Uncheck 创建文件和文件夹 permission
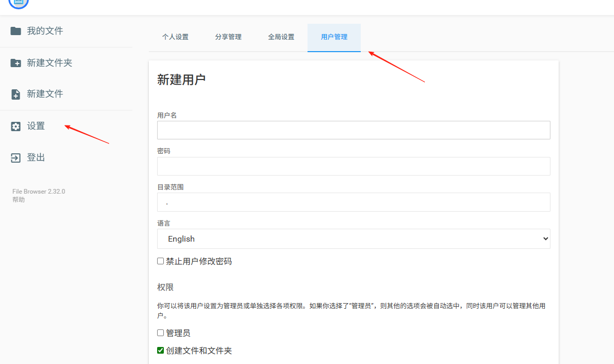614x364 pixels. tap(161, 350)
